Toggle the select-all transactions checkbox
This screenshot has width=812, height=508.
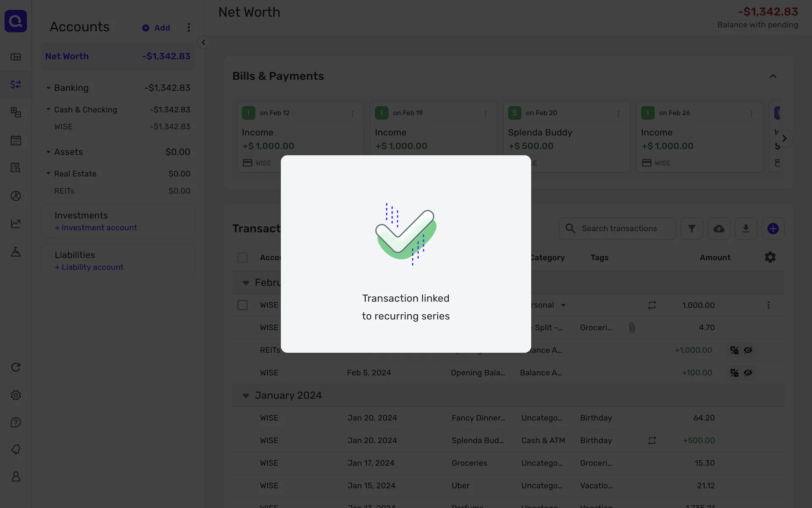click(242, 257)
